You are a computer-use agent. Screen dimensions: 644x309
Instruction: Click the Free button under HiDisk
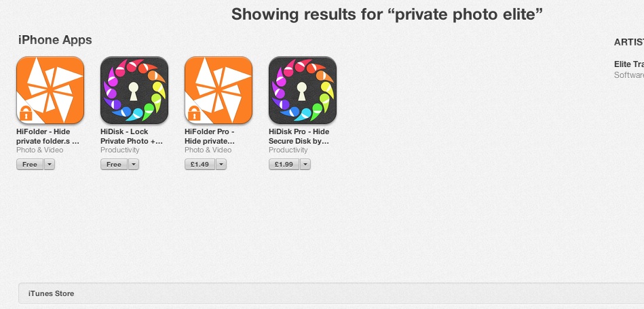pyautogui.click(x=114, y=165)
